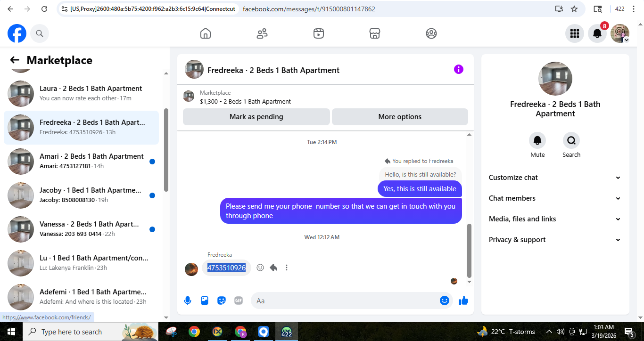The image size is (644, 341).
Task: Click the chat messages vertical scrollbar
Action: (x=469, y=251)
